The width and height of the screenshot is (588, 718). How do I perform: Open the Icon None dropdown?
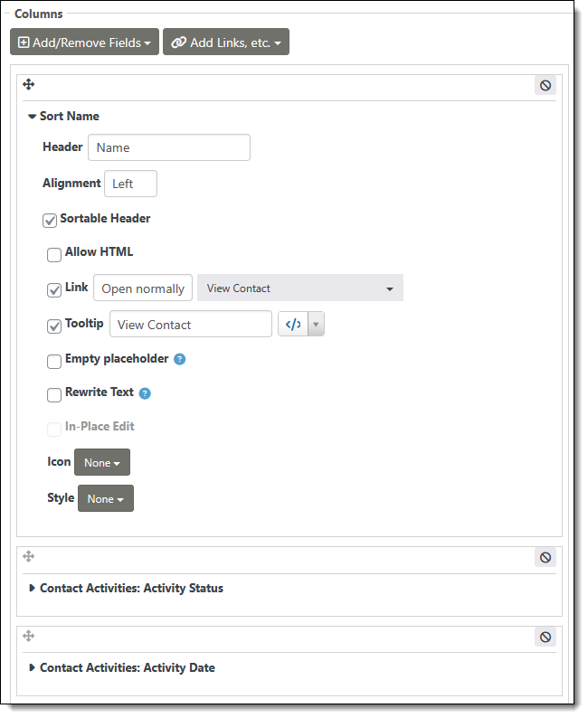(101, 463)
